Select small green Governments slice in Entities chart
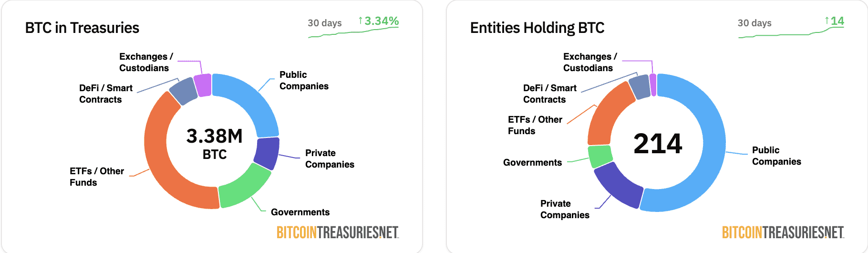This screenshot has width=868, height=253. [600, 156]
